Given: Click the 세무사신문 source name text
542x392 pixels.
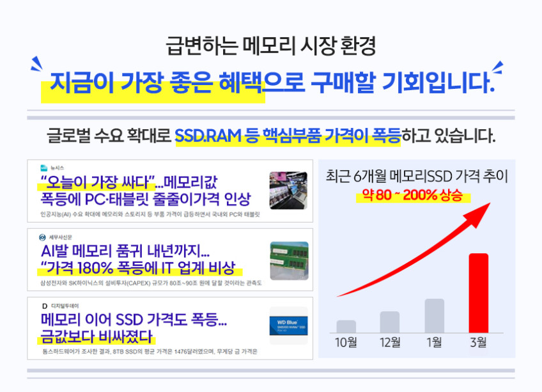Looking at the screenshot, I should (x=61, y=237).
